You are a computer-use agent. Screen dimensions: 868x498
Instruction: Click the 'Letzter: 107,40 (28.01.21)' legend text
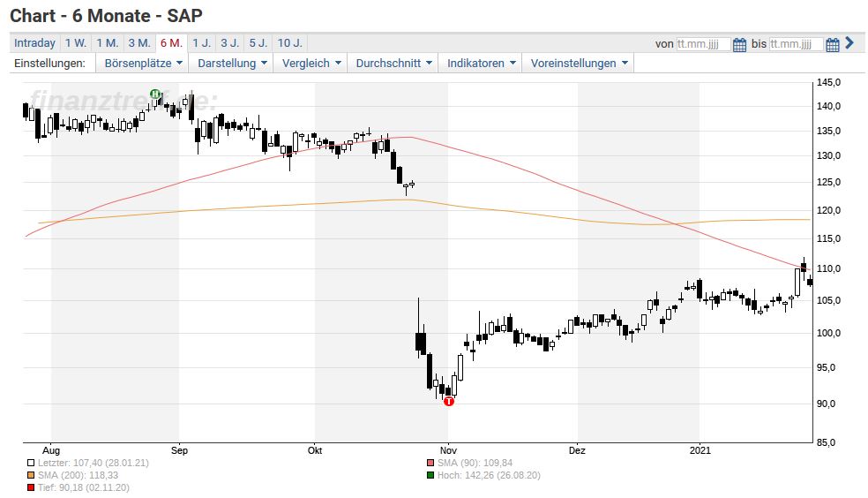pos(93,463)
